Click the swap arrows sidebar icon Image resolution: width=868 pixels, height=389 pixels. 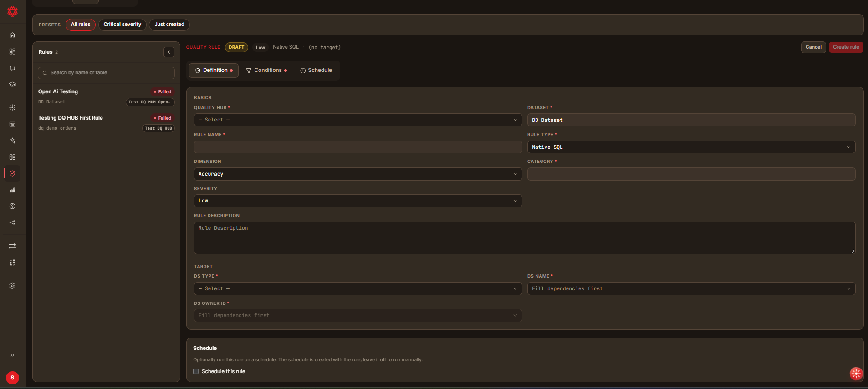pyautogui.click(x=12, y=246)
